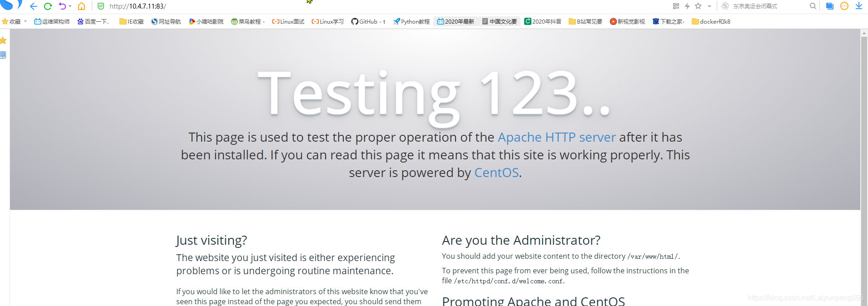Image resolution: width=868 pixels, height=306 pixels.
Task: Open the orange chat bubble icon
Action: [x=844, y=6]
